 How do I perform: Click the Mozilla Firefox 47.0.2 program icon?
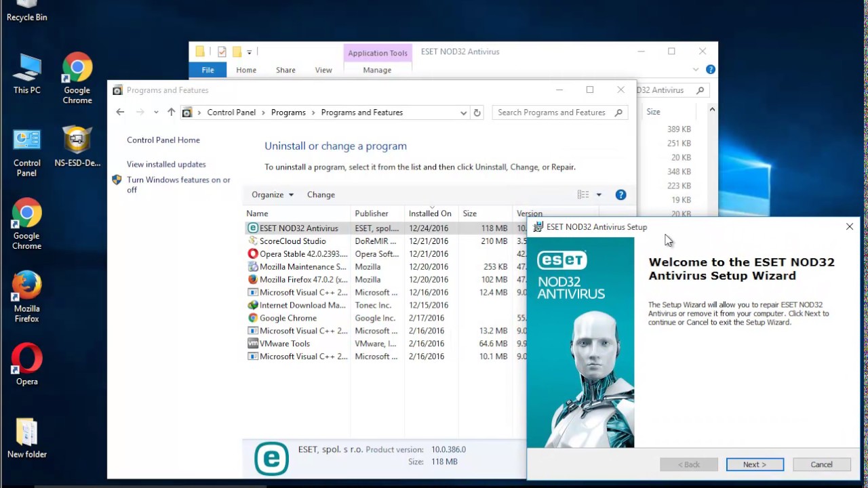point(253,280)
